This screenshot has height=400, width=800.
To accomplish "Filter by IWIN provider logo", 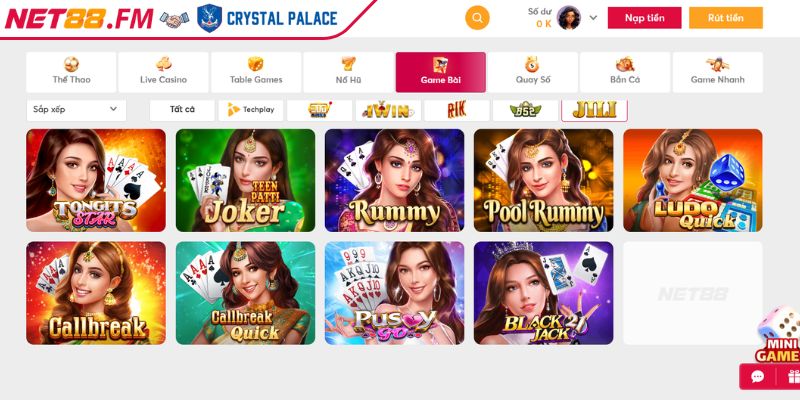I will click(x=388, y=110).
